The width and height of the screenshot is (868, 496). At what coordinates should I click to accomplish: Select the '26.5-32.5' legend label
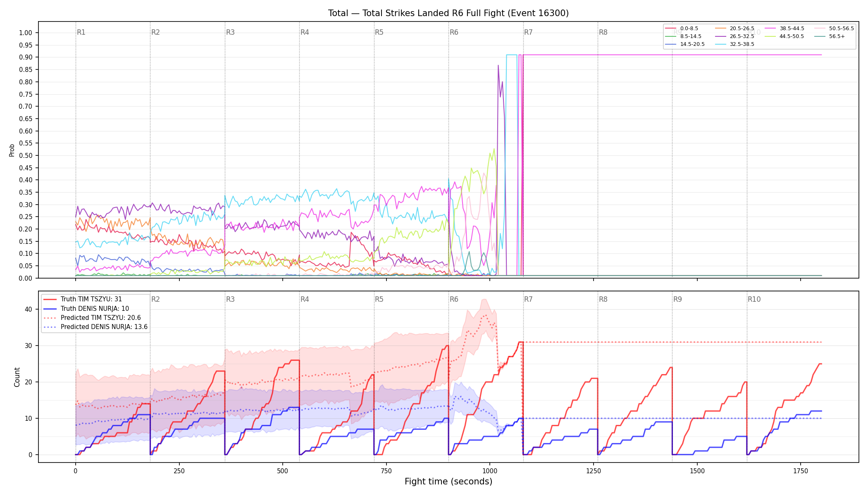click(742, 36)
